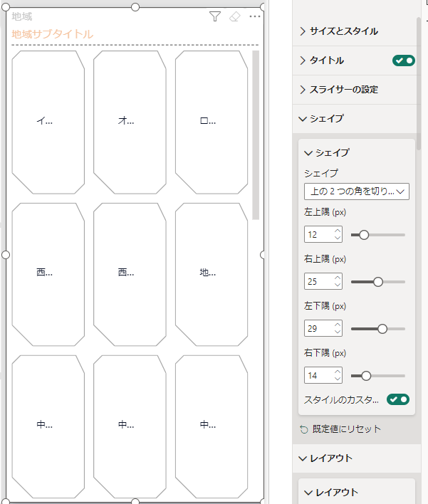
Task: Decrease 右下隅 value with down arrow
Action: tap(338, 379)
